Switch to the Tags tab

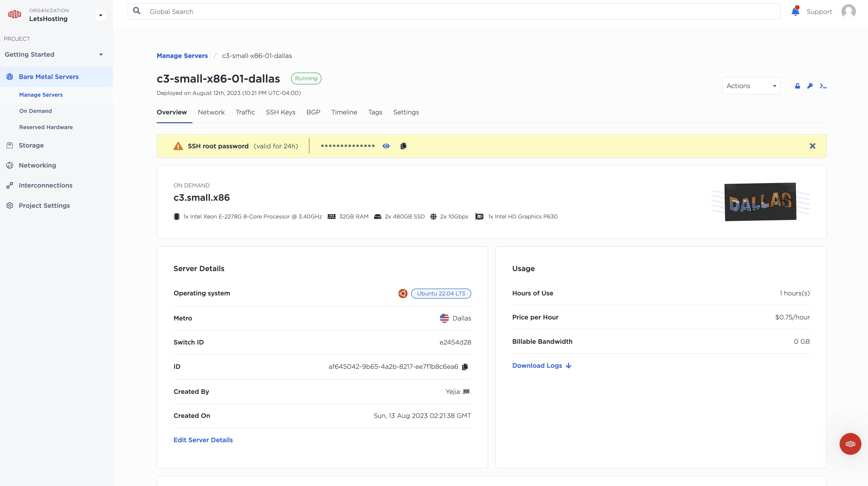tap(375, 112)
